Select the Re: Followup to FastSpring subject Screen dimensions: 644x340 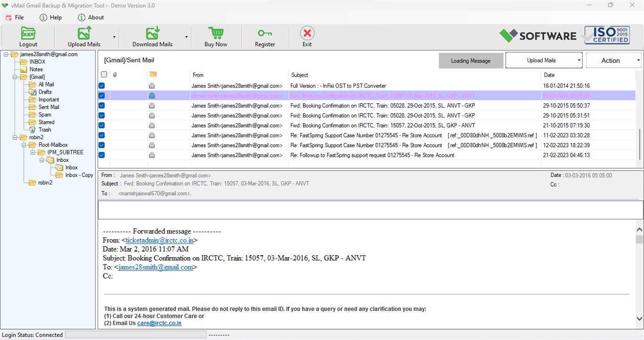point(372,155)
